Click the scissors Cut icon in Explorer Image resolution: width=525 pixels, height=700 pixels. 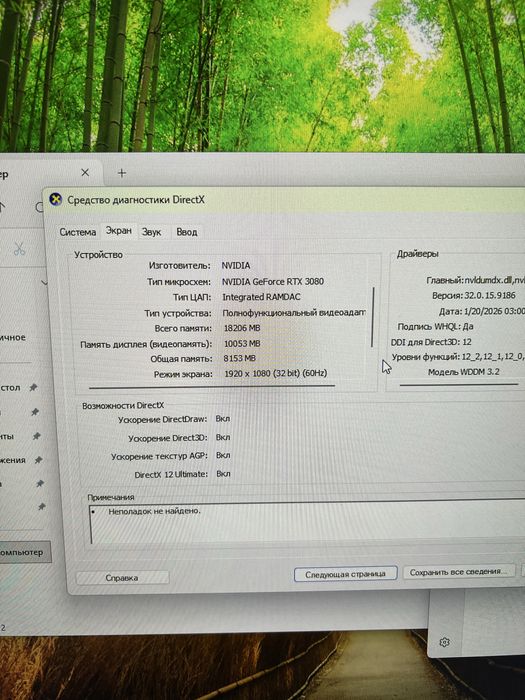pos(19,249)
